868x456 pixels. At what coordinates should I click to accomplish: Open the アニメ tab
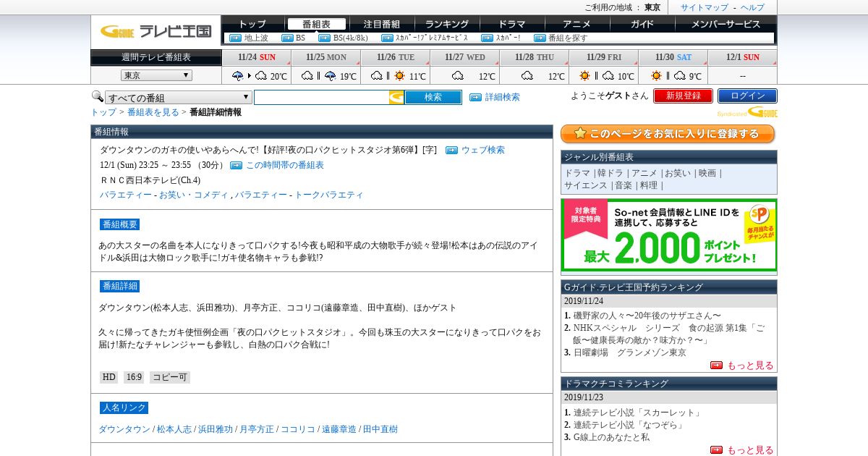(x=577, y=24)
